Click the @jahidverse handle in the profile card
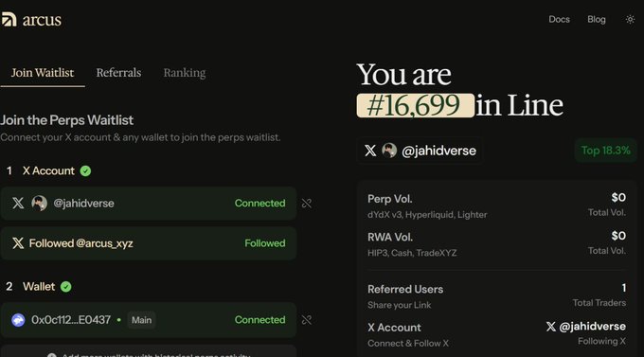644x357 pixels. tap(438, 151)
